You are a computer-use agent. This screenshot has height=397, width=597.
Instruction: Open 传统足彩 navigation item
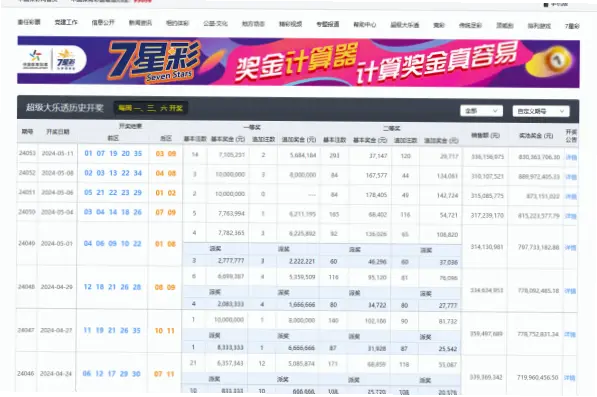click(x=470, y=26)
